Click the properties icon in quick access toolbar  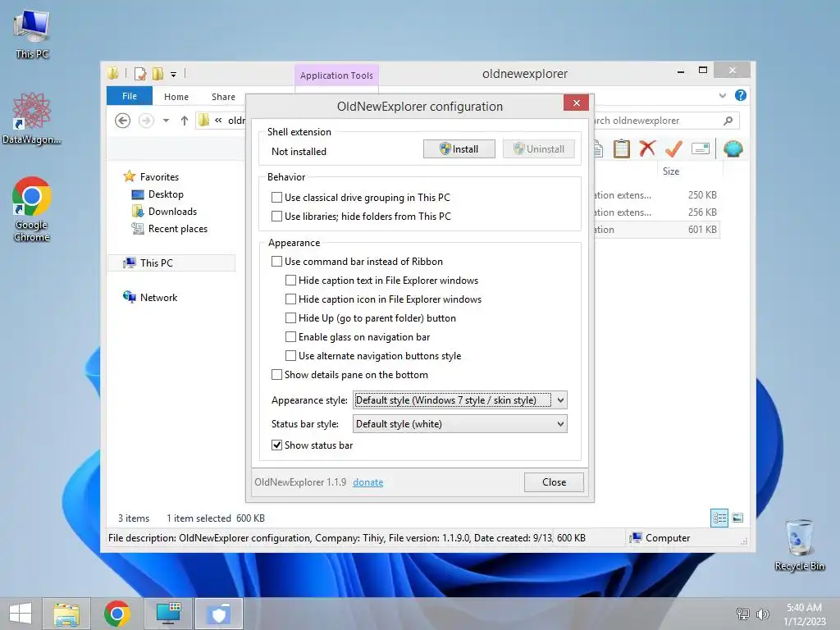click(139, 73)
